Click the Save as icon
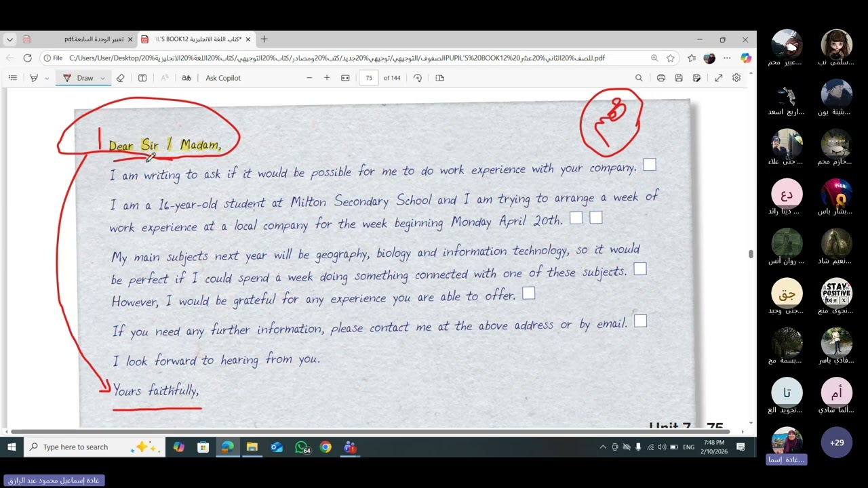This screenshot has height=488, width=868. click(696, 78)
